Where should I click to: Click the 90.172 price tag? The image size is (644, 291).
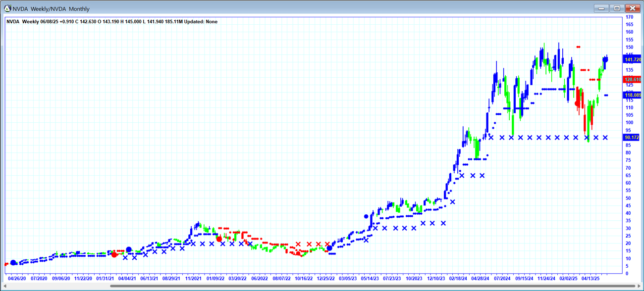coord(632,138)
